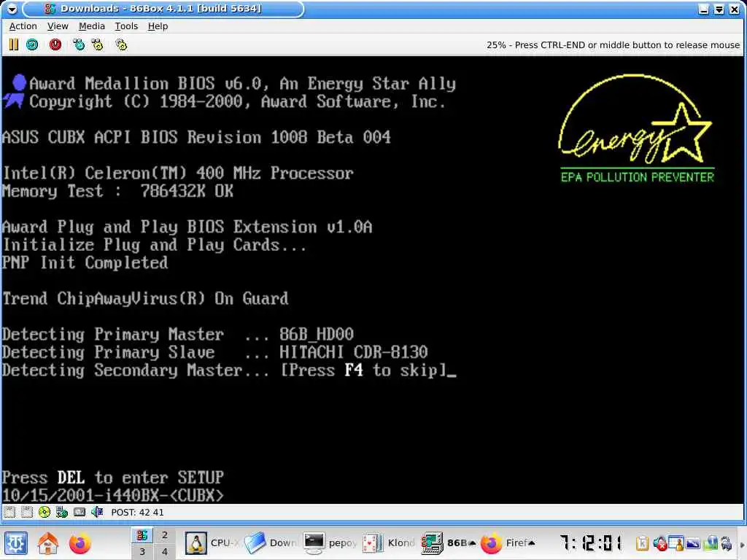Switch to virtual desktop 1 in pager

click(142, 534)
